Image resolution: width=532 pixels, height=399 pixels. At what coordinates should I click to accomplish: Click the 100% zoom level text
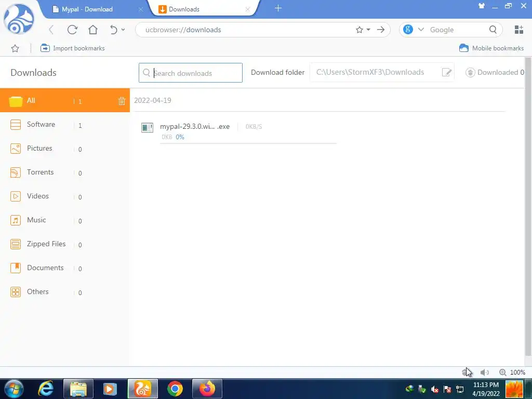coord(518,373)
